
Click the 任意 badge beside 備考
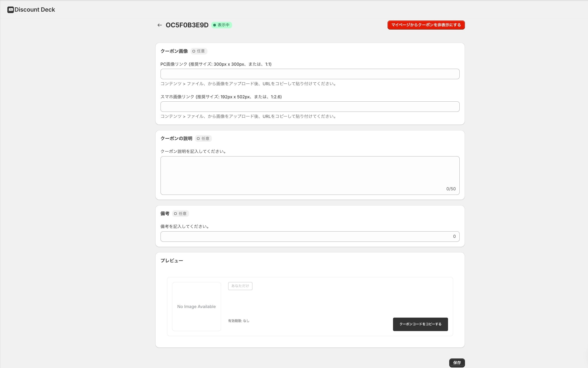tap(180, 213)
